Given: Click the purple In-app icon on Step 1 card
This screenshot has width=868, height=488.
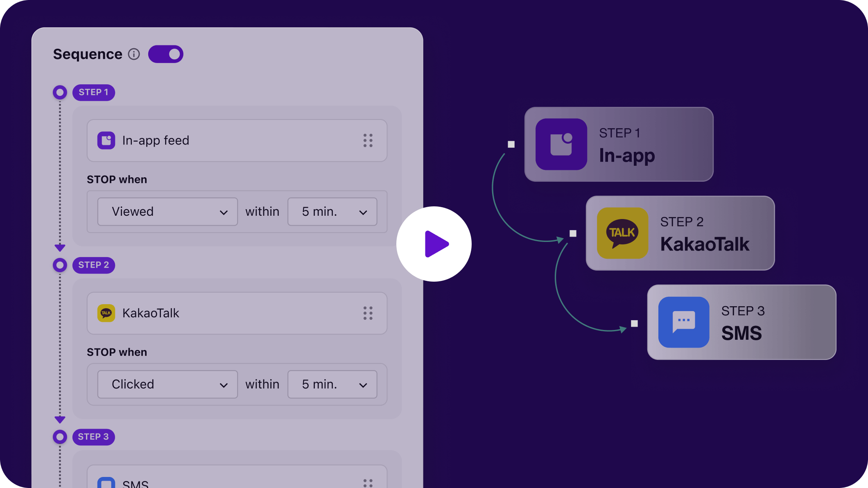Looking at the screenshot, I should [x=561, y=144].
